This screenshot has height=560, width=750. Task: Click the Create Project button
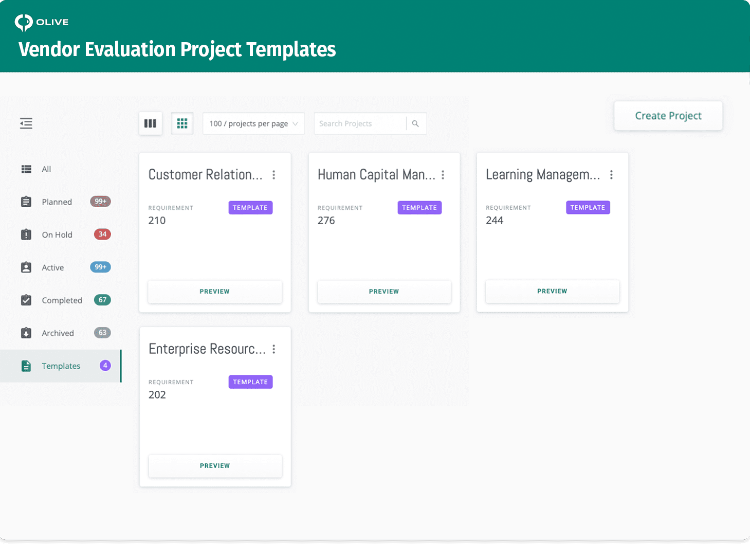click(668, 116)
